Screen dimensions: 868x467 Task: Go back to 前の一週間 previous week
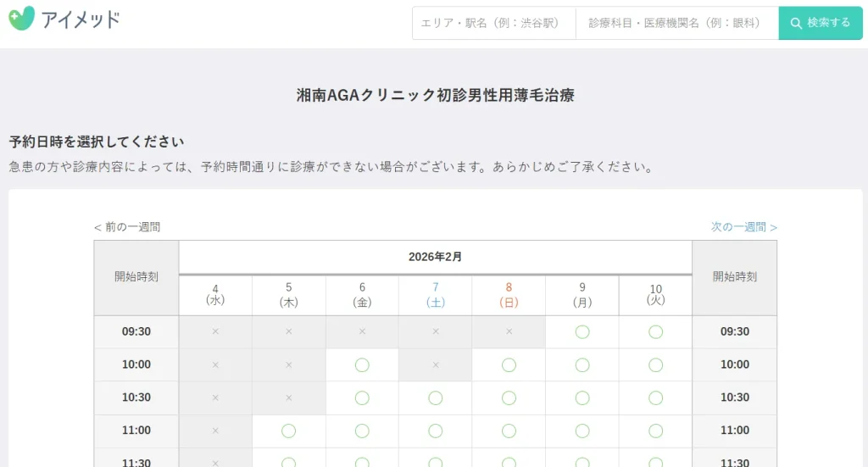[127, 227]
